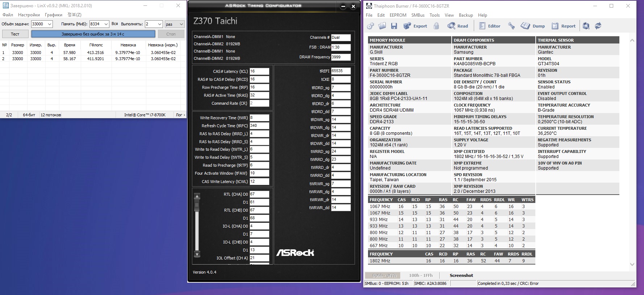Click the Стоп button in LinX

pos(171,34)
